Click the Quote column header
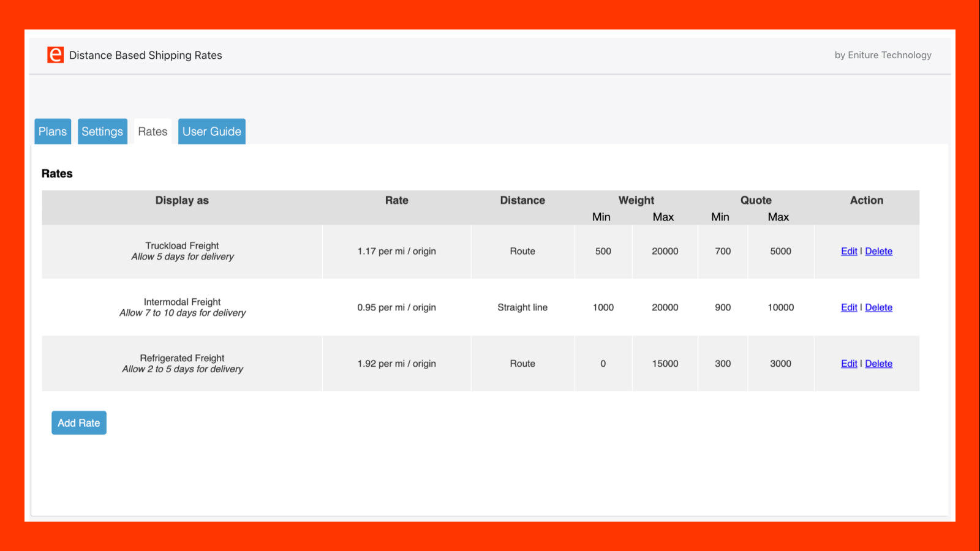Image resolution: width=980 pixels, height=551 pixels. click(x=756, y=200)
